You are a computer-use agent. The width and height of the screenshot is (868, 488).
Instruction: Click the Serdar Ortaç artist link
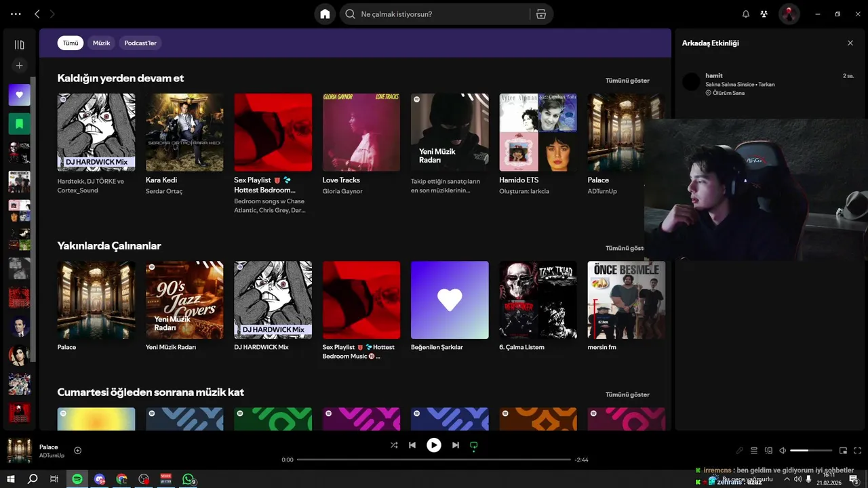click(x=164, y=191)
